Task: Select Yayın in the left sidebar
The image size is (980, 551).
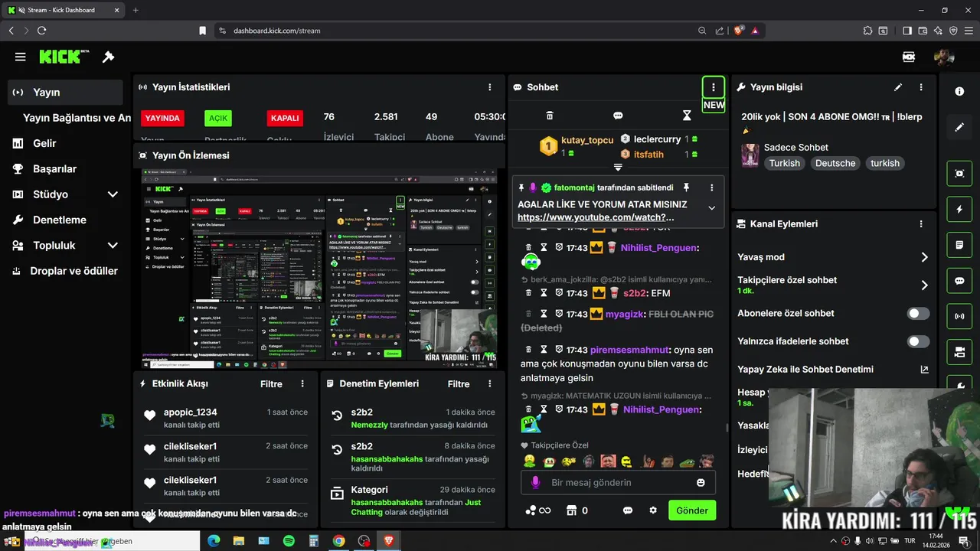Action: (x=65, y=92)
